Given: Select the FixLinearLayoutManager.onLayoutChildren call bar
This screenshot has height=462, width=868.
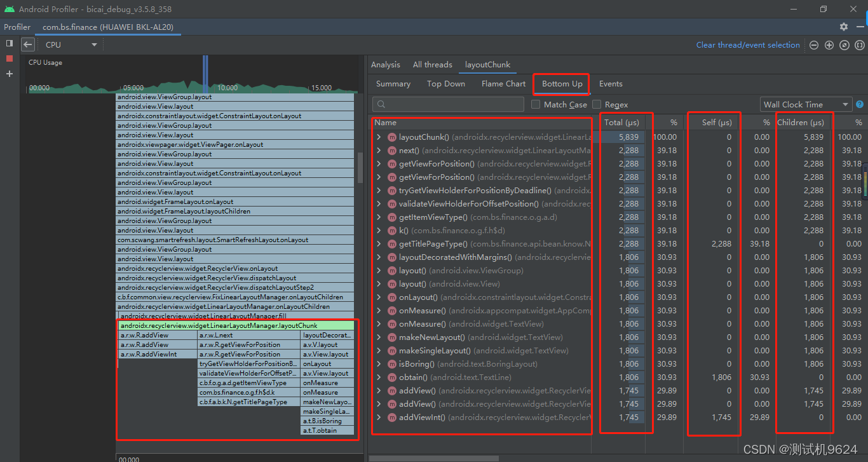Looking at the screenshot, I should [x=235, y=297].
